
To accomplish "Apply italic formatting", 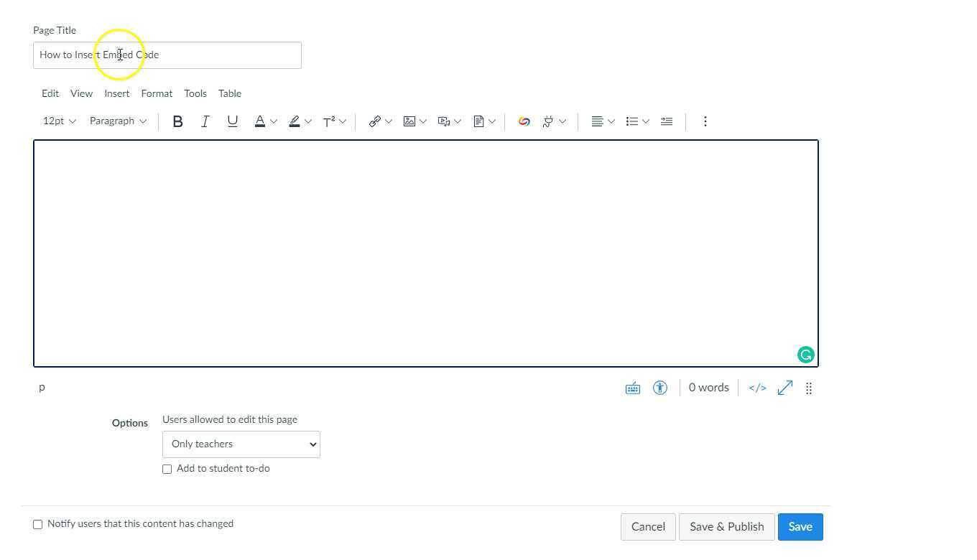I will point(205,121).
